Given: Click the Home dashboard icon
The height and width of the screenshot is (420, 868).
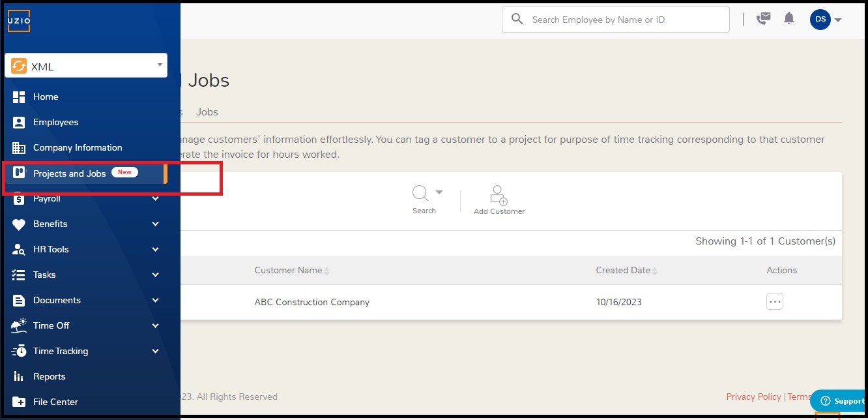Looking at the screenshot, I should click(19, 97).
